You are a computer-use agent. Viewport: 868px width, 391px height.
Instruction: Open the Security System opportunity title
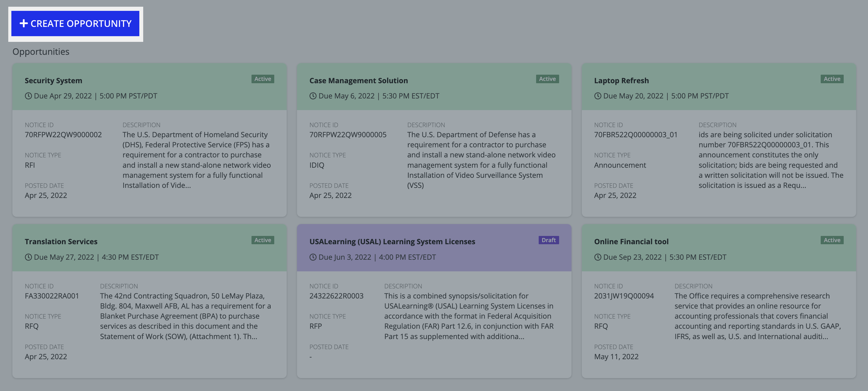pos(53,80)
